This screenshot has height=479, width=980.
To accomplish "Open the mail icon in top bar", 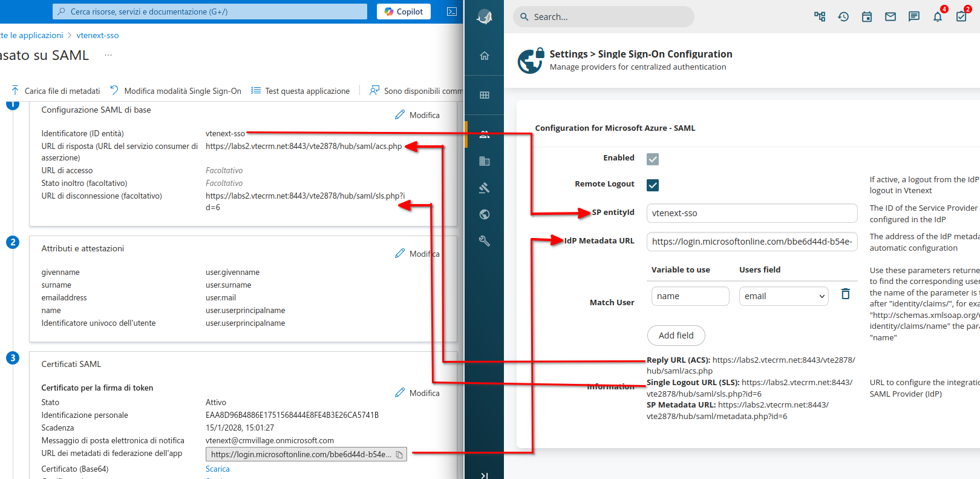I will [x=890, y=17].
